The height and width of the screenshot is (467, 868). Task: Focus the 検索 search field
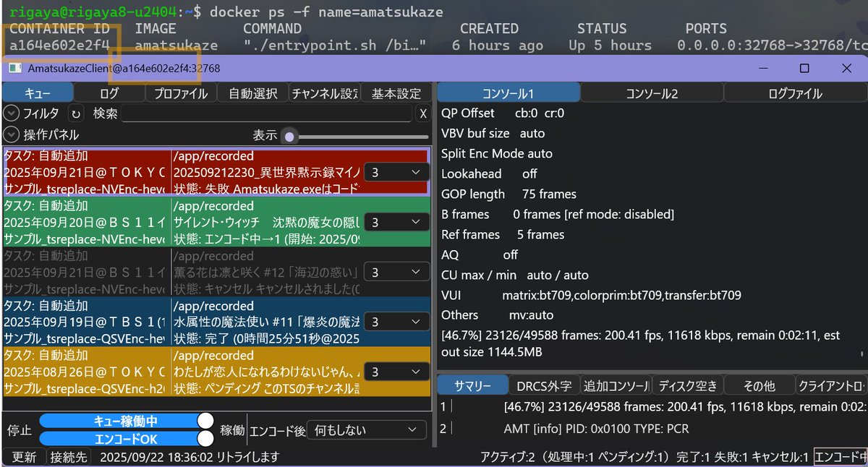pos(267,113)
